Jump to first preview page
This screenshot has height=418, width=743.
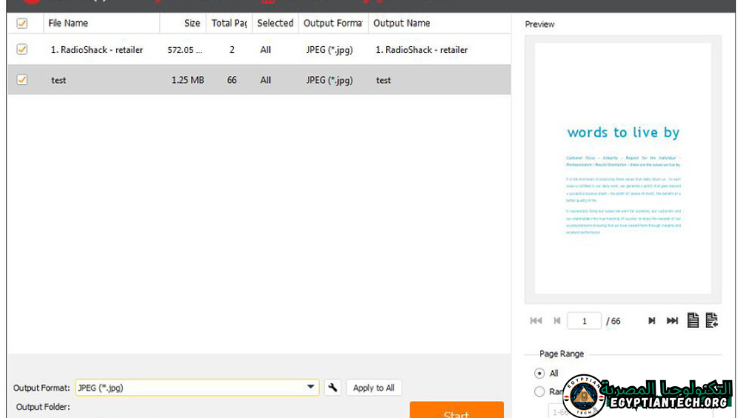tap(536, 321)
